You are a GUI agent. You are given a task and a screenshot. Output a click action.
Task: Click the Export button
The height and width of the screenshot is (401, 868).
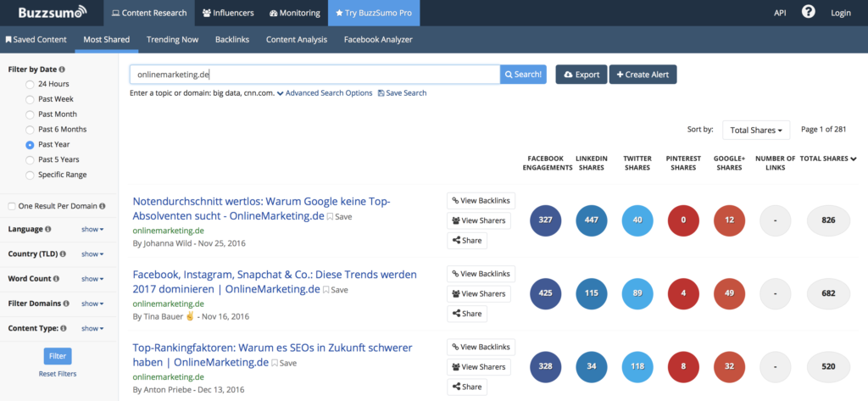click(x=581, y=75)
